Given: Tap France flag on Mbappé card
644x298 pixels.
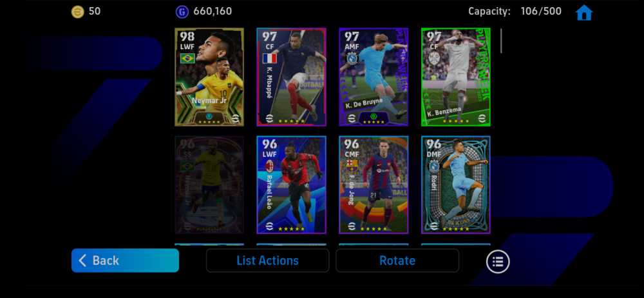Looking at the screenshot, I should tap(269, 58).
